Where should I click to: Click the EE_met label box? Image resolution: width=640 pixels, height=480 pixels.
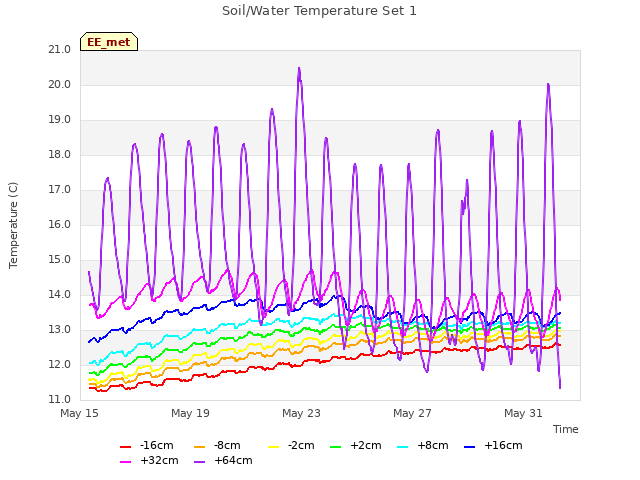(x=109, y=42)
